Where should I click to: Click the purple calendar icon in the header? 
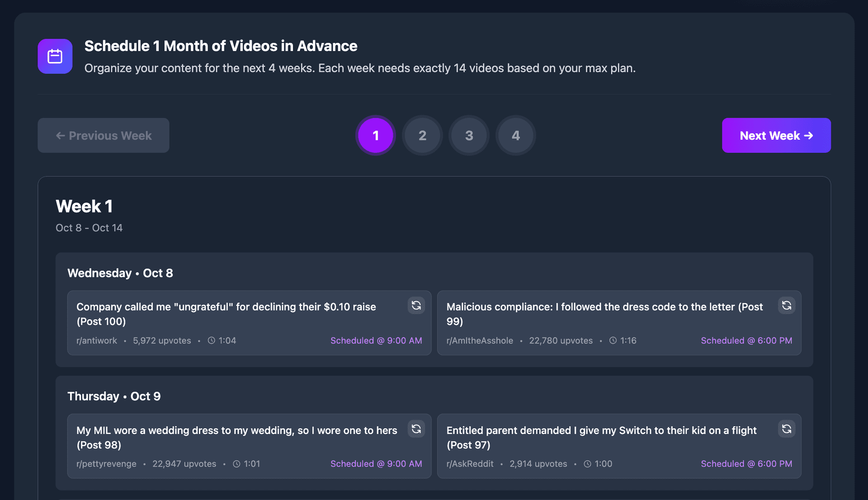tap(55, 56)
